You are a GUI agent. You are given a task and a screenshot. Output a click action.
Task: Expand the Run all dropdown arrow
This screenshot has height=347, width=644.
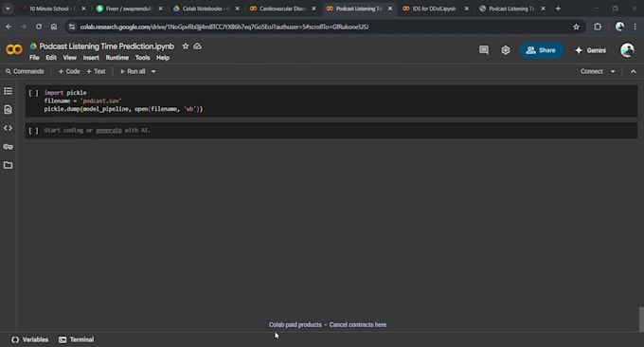[x=153, y=71]
